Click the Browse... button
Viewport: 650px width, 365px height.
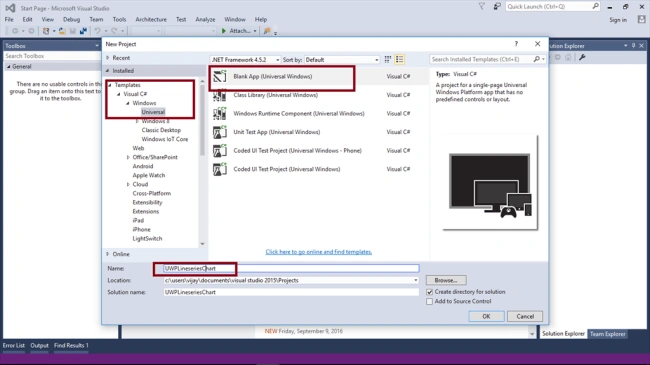pos(446,280)
